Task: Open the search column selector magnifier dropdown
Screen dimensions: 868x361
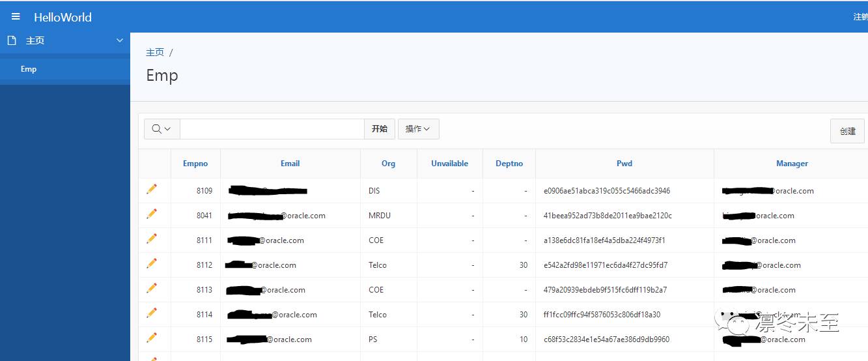Action: coord(161,129)
